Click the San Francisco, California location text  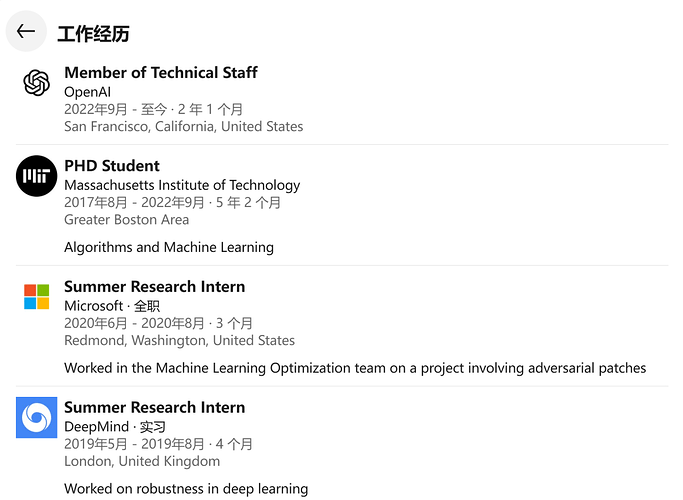coord(183,127)
